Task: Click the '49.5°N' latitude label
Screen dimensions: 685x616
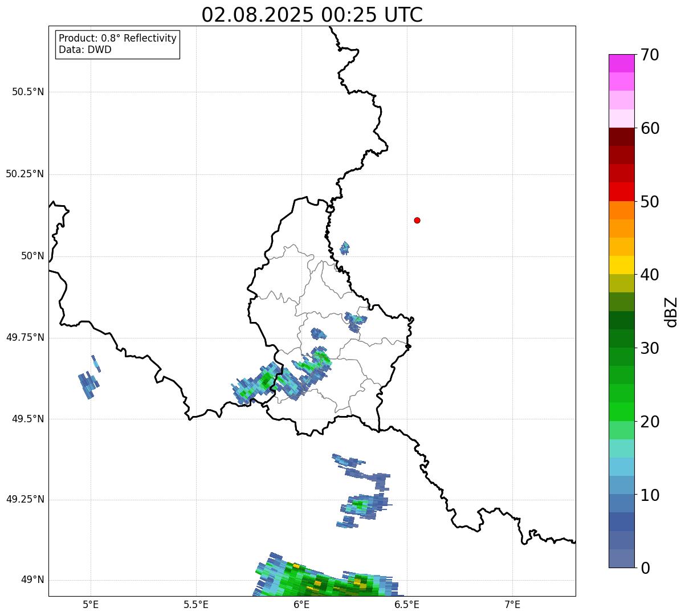Action: [28, 419]
